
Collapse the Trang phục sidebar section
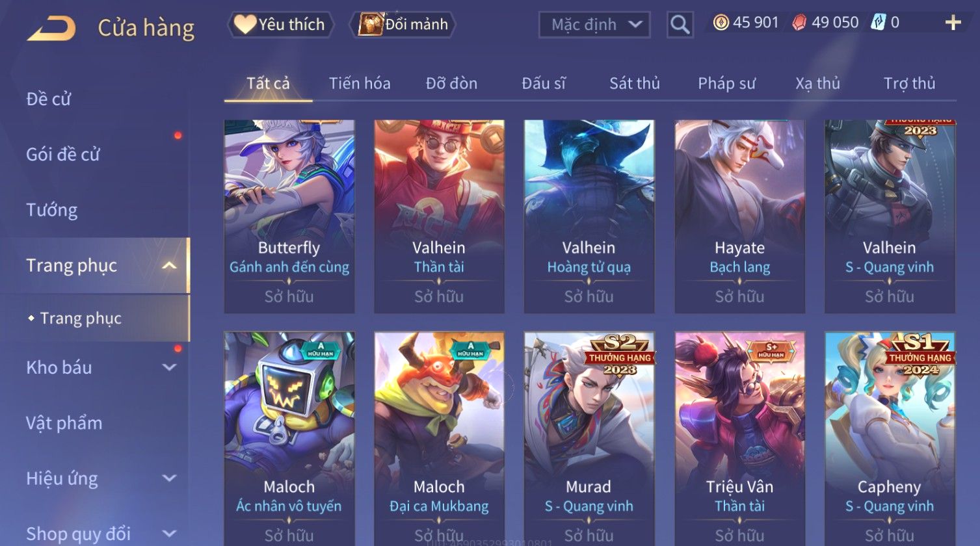(x=169, y=265)
